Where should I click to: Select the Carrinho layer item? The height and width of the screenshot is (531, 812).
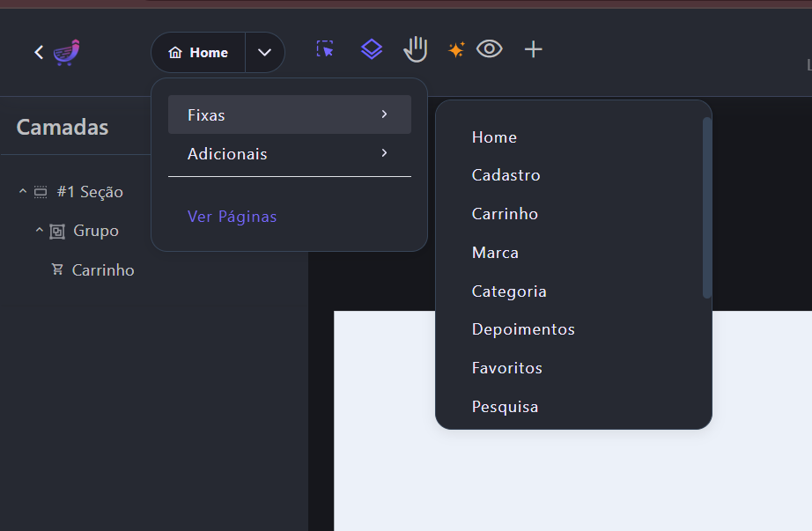click(102, 270)
